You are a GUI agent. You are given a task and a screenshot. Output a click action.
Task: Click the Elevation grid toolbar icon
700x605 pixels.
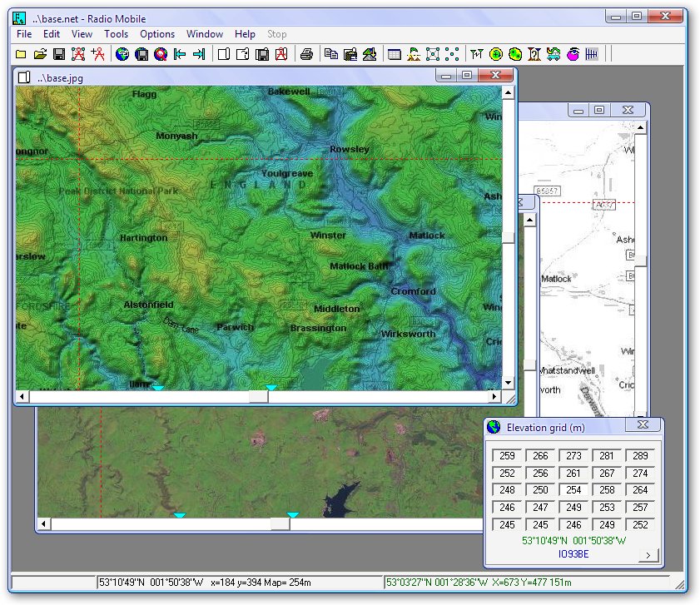395,55
